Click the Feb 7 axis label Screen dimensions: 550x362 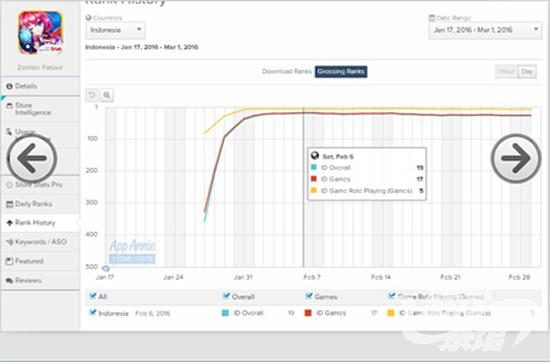(x=312, y=277)
